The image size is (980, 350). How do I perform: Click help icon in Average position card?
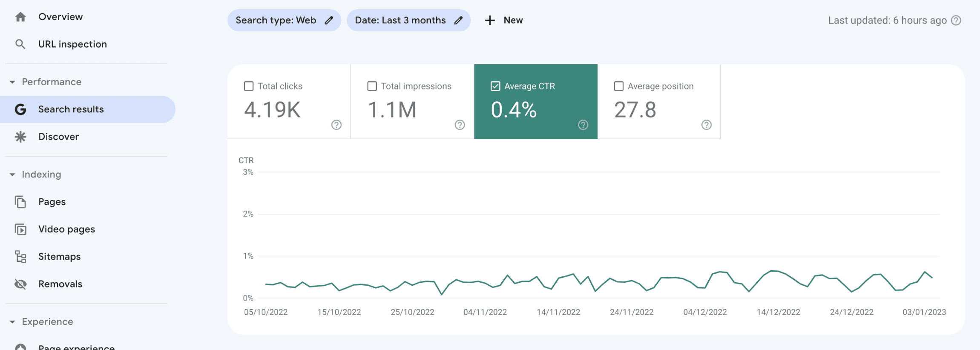click(x=706, y=125)
